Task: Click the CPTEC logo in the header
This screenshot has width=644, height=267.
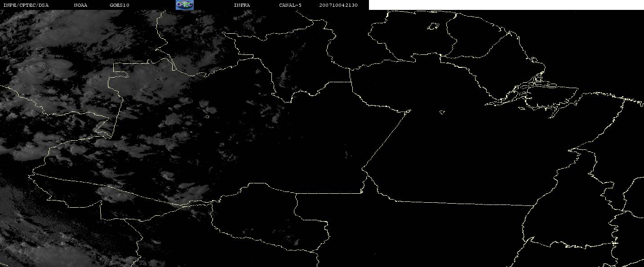Action: click(x=184, y=5)
